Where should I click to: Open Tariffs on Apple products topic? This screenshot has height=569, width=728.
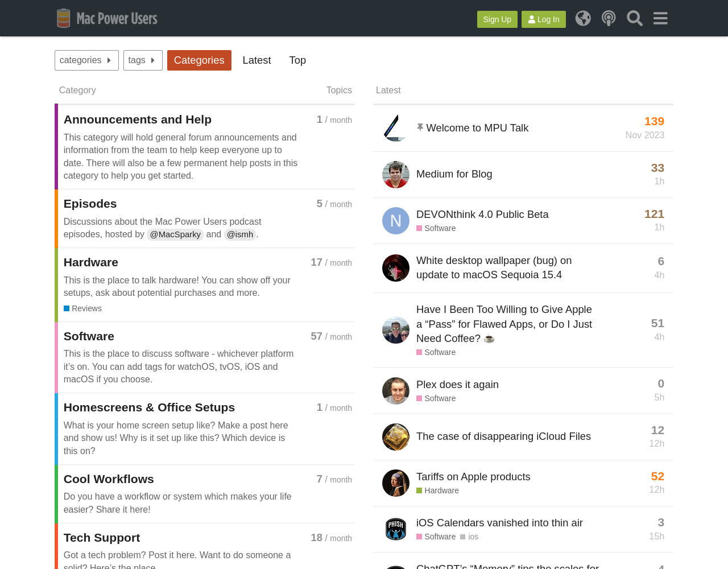pyautogui.click(x=473, y=477)
